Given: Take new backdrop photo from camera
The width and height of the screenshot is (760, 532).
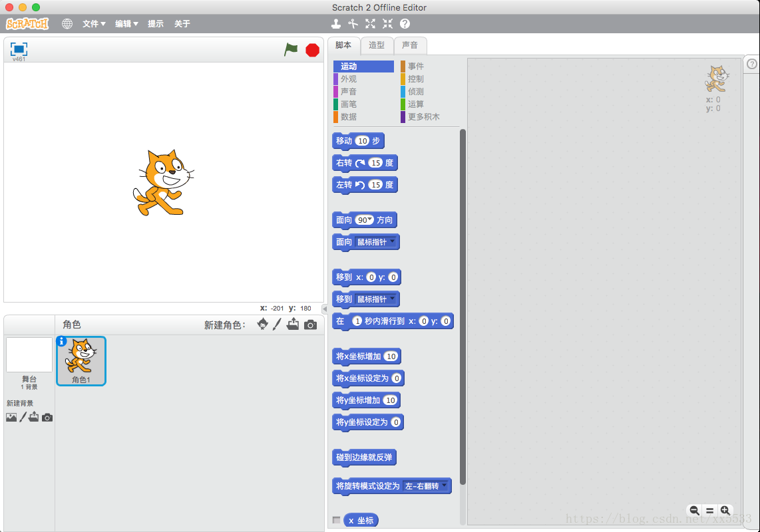Looking at the screenshot, I should pyautogui.click(x=47, y=417).
